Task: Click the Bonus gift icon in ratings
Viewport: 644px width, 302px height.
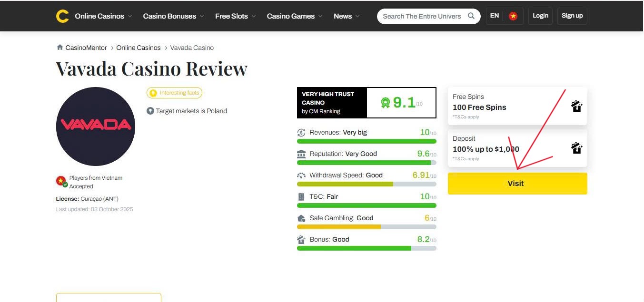Action: 301,239
